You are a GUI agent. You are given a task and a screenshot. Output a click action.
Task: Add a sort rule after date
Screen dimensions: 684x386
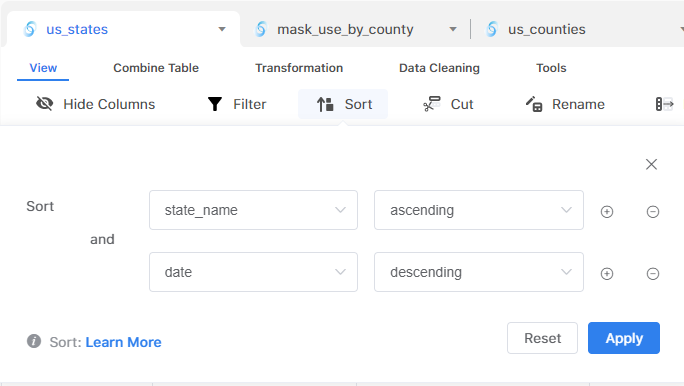coord(607,273)
